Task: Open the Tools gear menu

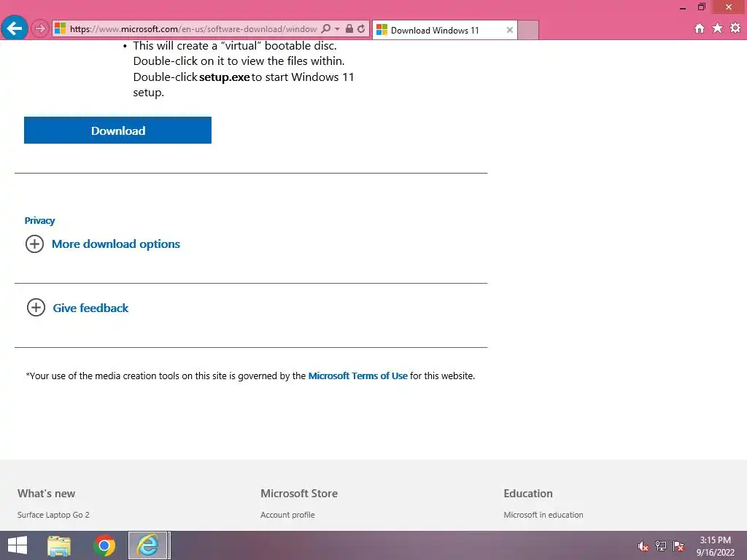Action: tap(735, 28)
